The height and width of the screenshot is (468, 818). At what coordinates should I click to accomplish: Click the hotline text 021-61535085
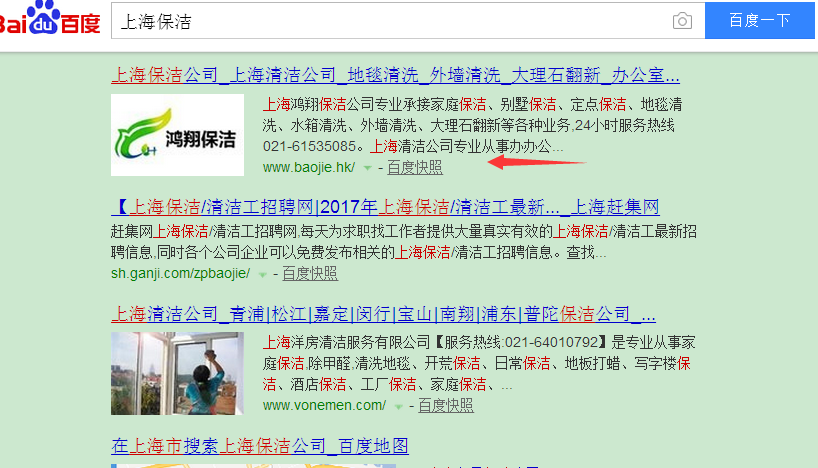click(x=309, y=146)
